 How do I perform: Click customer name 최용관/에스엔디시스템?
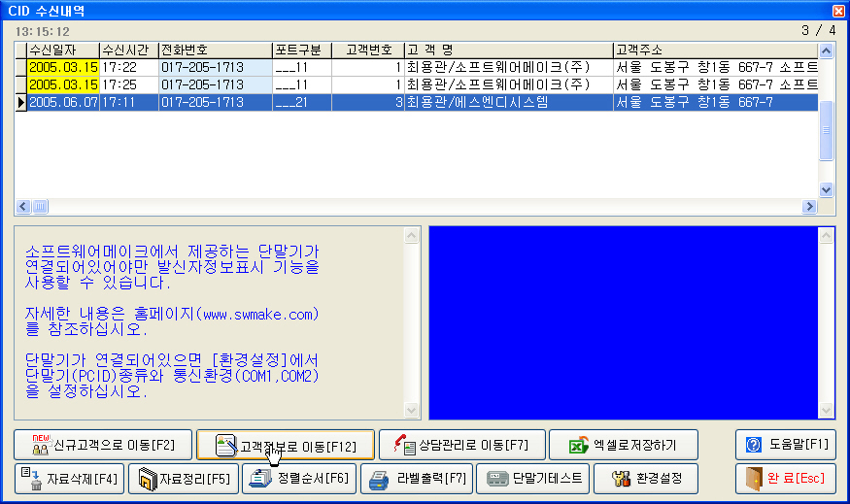(478, 102)
